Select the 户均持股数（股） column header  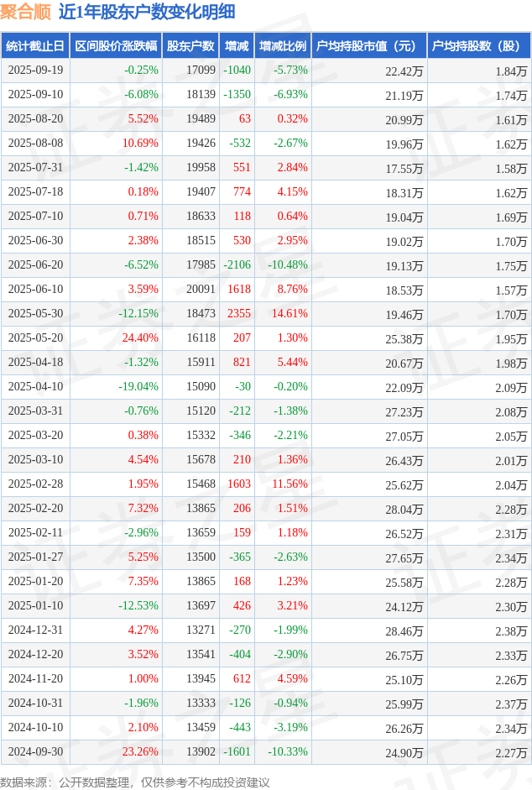point(478,46)
